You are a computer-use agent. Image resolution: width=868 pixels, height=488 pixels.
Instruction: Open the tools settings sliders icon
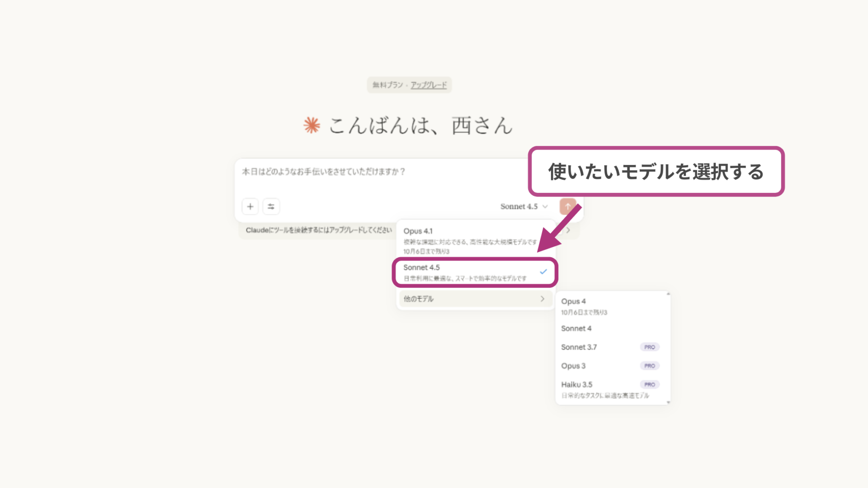(271, 206)
